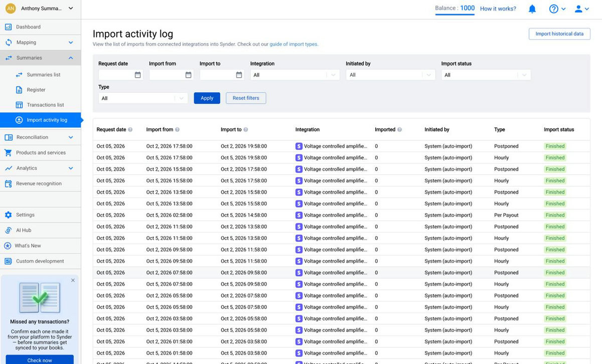Open the guide of import types link
The width and height of the screenshot is (602, 364).
pos(293,45)
